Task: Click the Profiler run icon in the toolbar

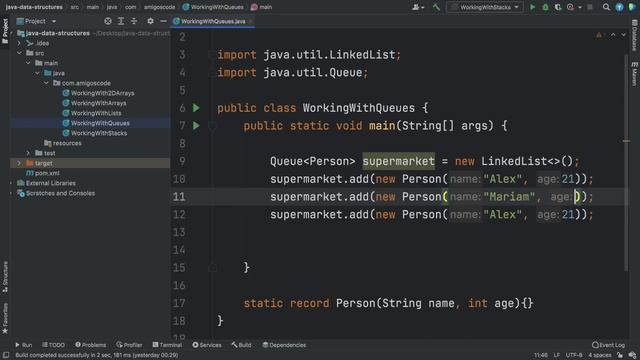Action: (571, 7)
